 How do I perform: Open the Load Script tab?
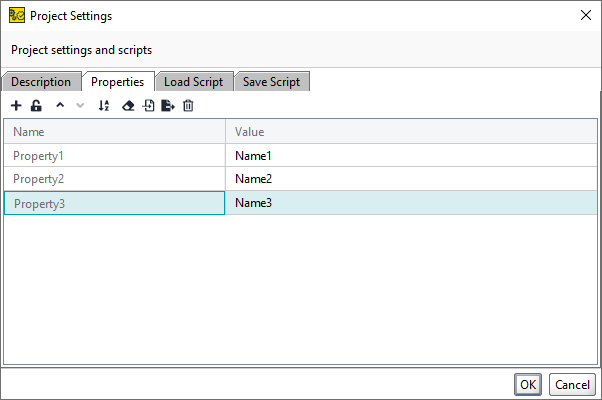[x=195, y=82]
